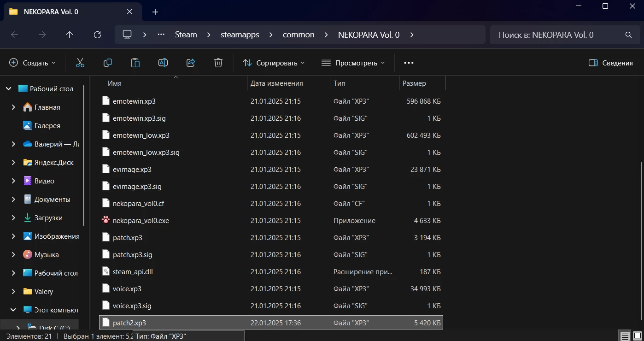Open the three-dots more options menu
The image size is (644, 341).
tap(409, 63)
